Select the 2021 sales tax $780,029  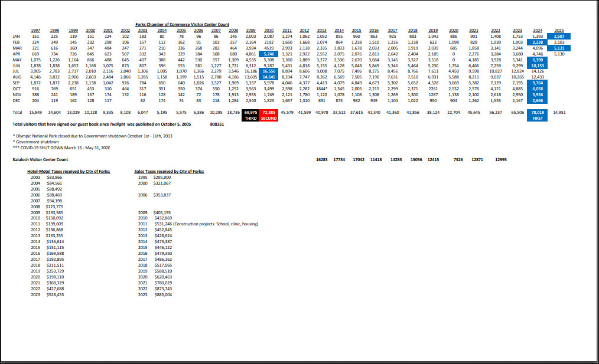[163, 283]
